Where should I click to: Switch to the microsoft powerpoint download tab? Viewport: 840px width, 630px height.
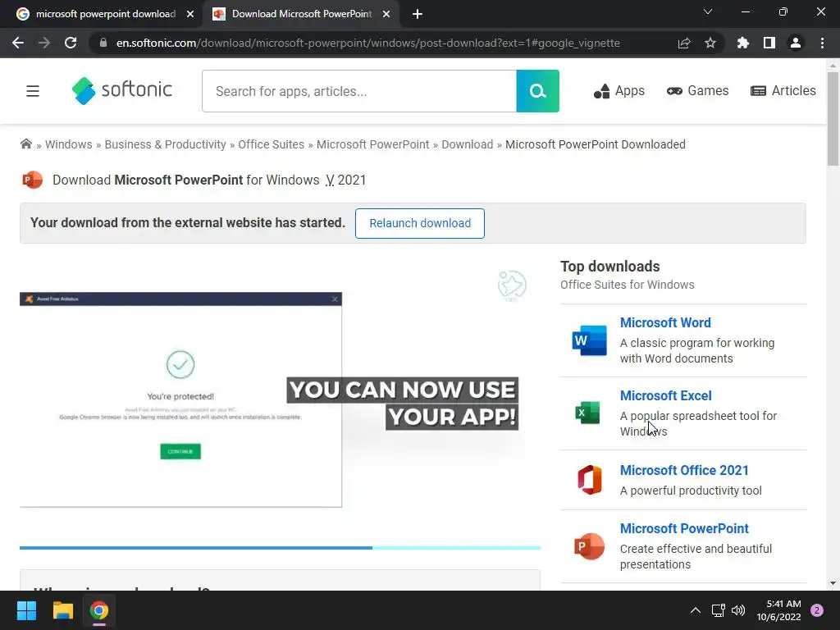tap(106, 14)
